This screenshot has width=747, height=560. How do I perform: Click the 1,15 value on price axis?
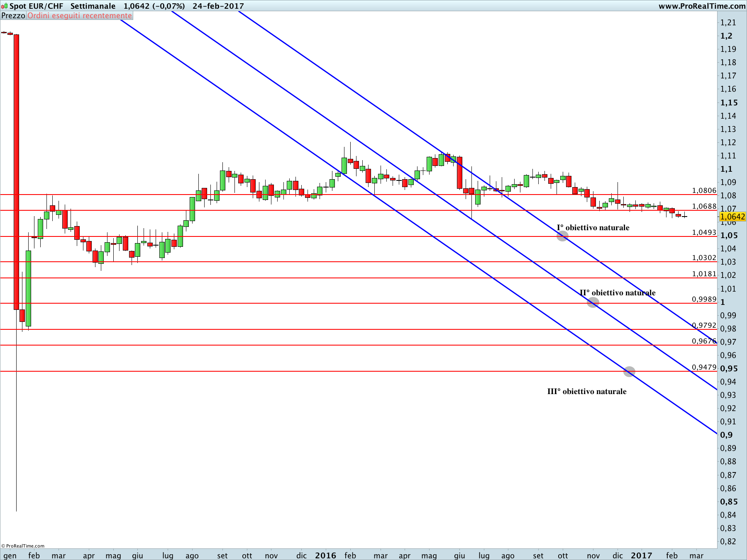(729, 102)
